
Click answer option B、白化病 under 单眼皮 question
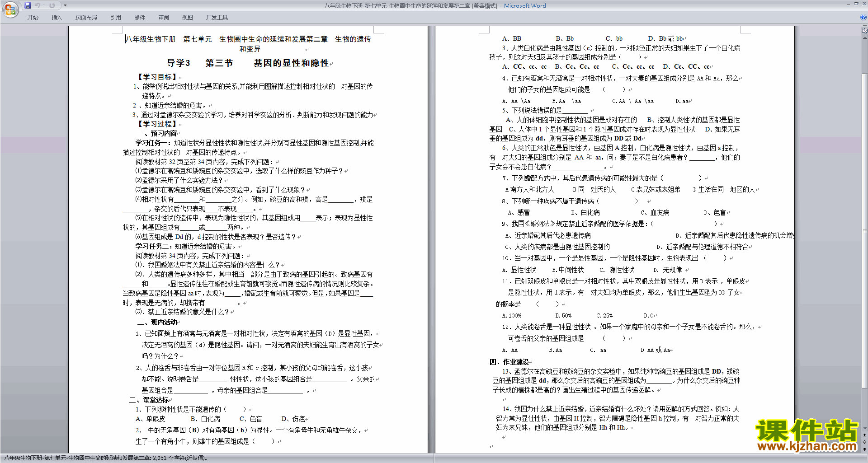click(x=206, y=419)
